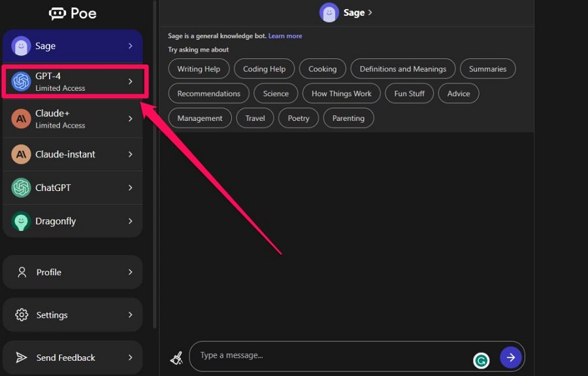Image resolution: width=588 pixels, height=376 pixels.
Task: Click the broom clear-context icon
Action: point(176,358)
